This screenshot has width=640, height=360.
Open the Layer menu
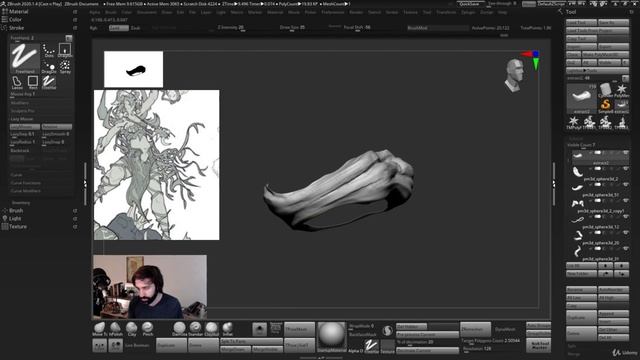click(x=206, y=12)
